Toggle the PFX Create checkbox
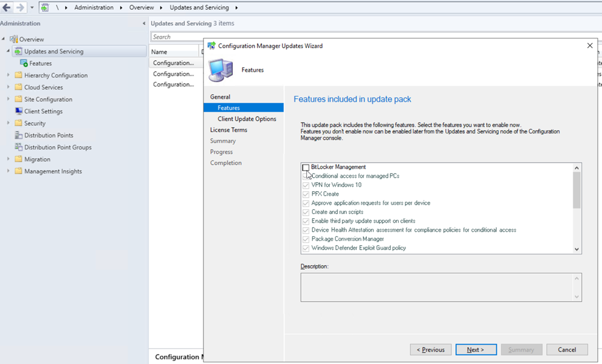Image resolution: width=602 pixels, height=364 pixels. [306, 194]
